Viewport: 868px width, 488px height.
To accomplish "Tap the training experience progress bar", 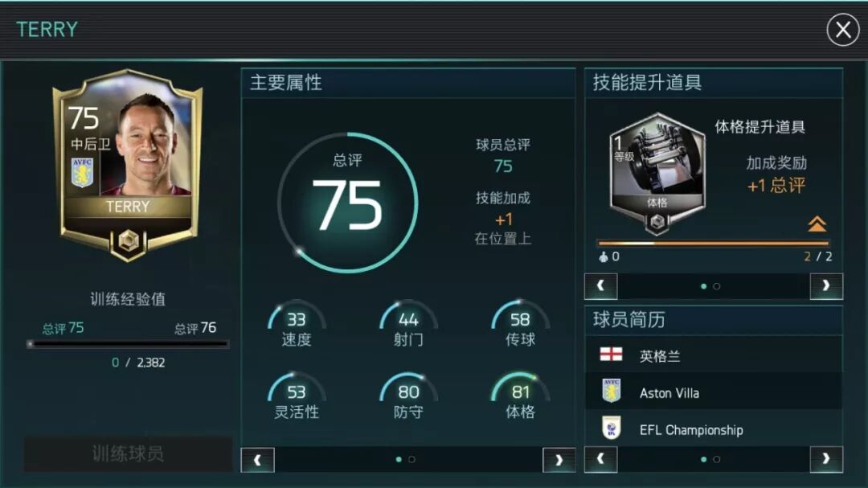I will 128,344.
